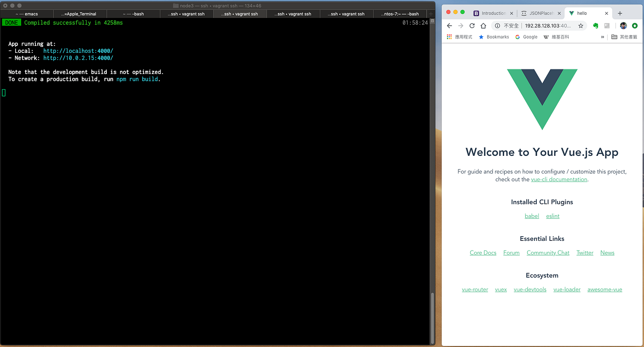Click the 應用程式 apps grid icon

click(449, 37)
